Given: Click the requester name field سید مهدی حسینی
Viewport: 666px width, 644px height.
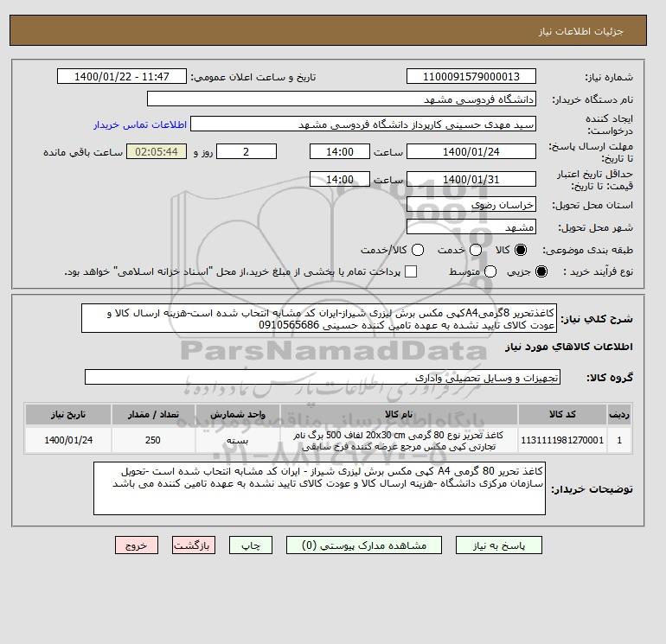Looking at the screenshot, I should (363, 124).
